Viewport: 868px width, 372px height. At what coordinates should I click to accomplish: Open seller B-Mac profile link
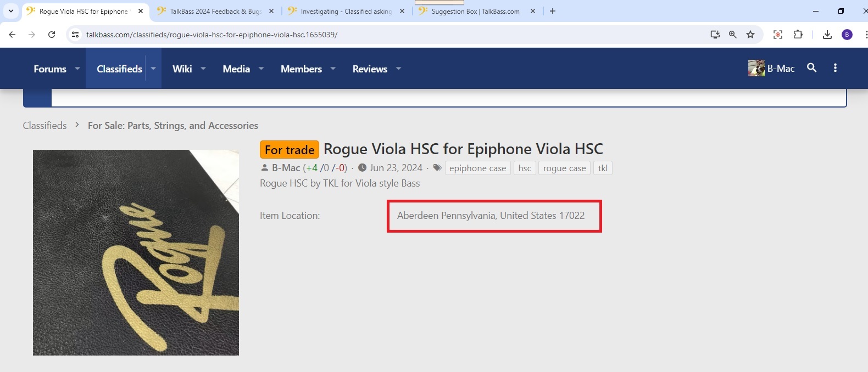286,168
